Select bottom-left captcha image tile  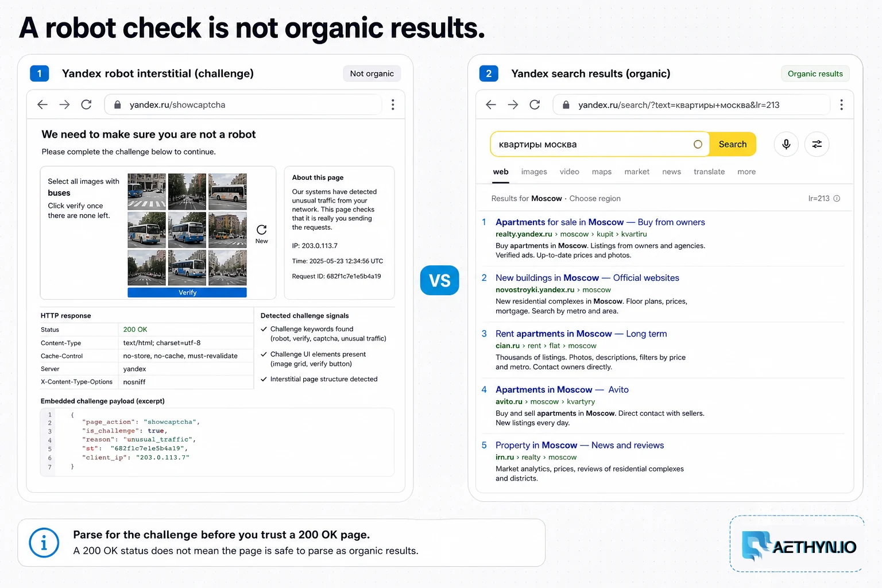pos(146,268)
